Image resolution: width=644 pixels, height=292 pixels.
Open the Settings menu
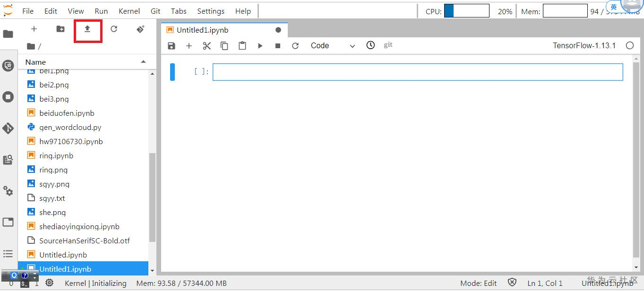click(211, 11)
